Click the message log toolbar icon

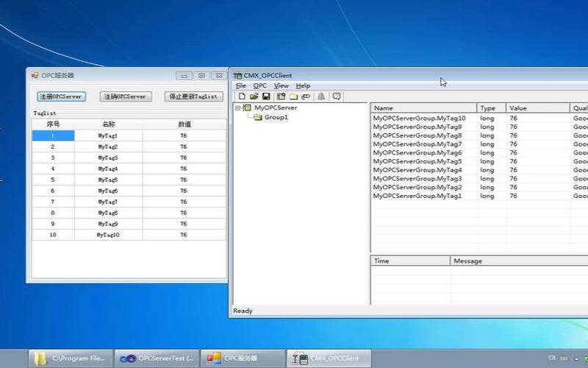click(x=337, y=96)
